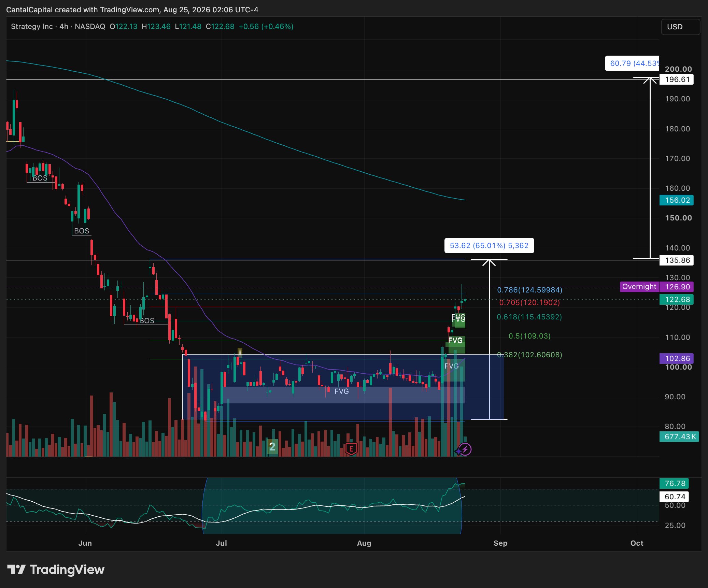Select the close value C122.68 in header
This screenshot has width=708, height=588.
coord(220,27)
